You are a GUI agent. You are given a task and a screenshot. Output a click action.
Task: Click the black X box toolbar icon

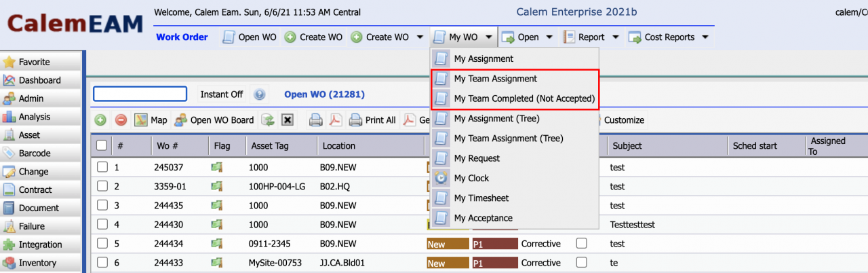tap(288, 120)
